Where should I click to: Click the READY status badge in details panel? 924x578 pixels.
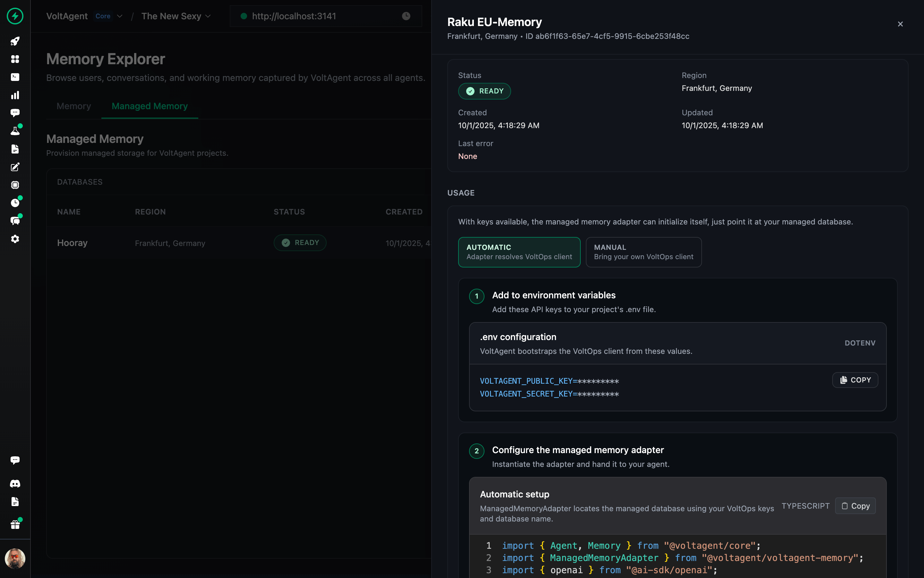[484, 91]
